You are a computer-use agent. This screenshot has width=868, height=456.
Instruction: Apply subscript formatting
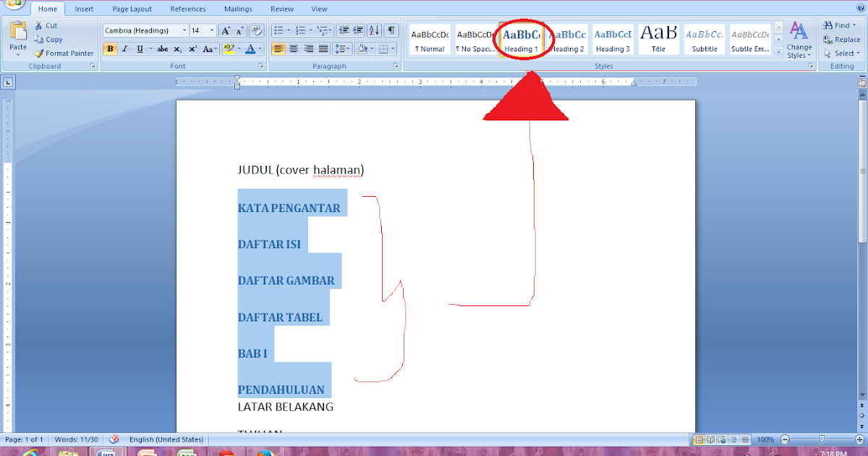point(178,49)
